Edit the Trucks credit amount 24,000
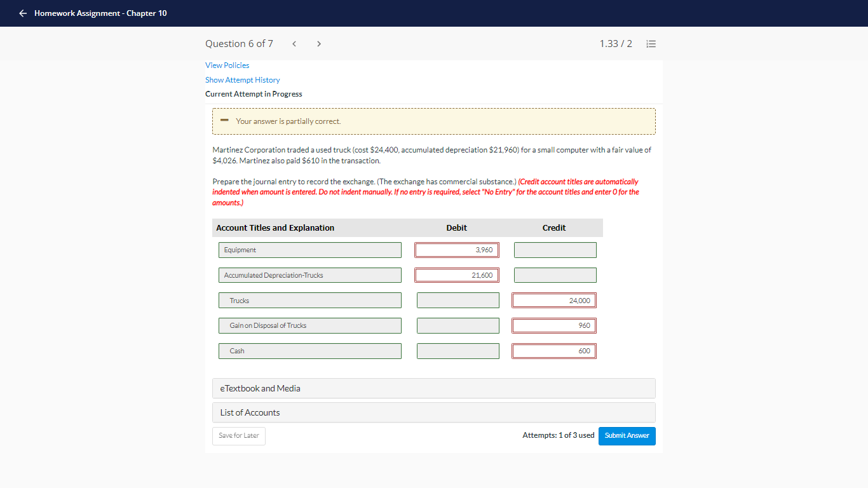The height and width of the screenshot is (488, 868). (x=554, y=301)
